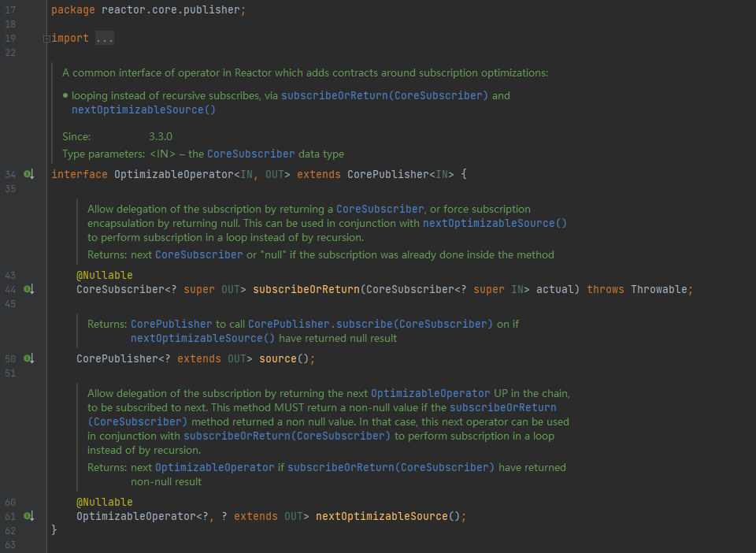Viewport: 756px width, 553px height.
Task: Open the CoreSubscriber link in Type parameters line
Action: tap(250, 154)
